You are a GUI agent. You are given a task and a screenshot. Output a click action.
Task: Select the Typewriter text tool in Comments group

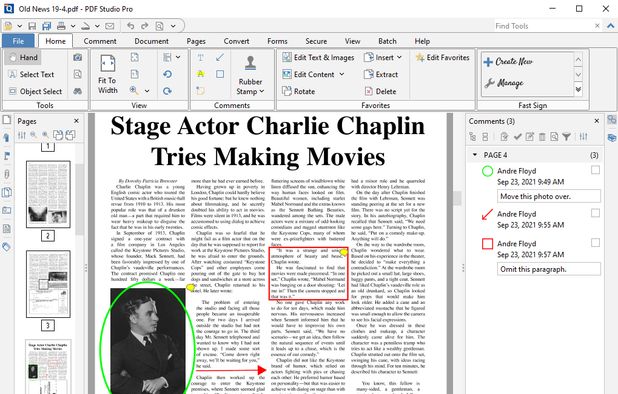coord(201,58)
